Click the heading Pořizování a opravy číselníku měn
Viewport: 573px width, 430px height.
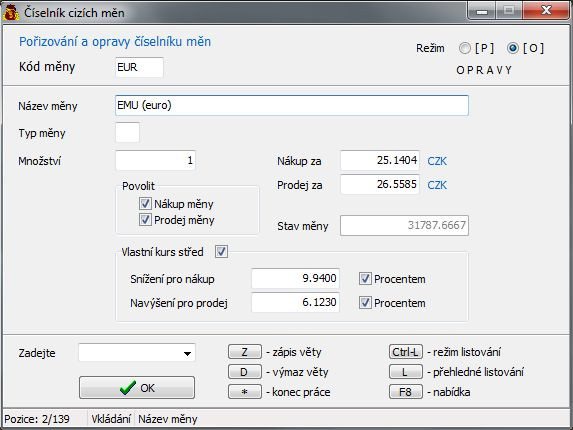115,42
